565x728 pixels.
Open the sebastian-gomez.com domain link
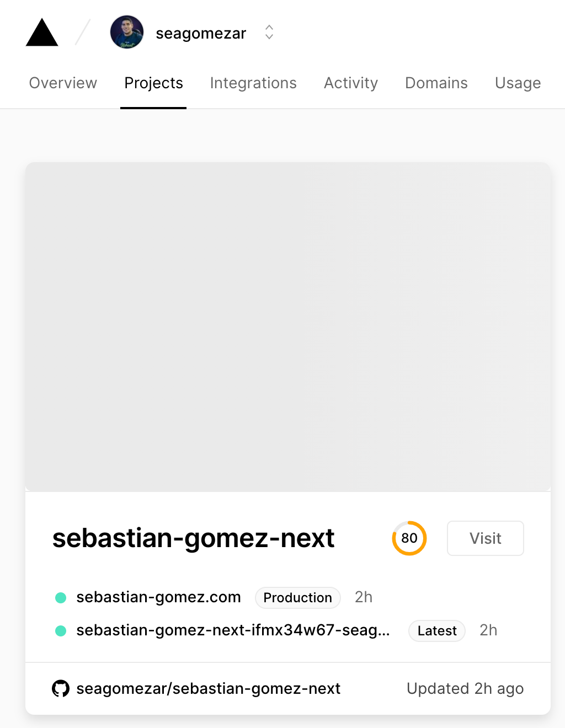click(x=158, y=597)
